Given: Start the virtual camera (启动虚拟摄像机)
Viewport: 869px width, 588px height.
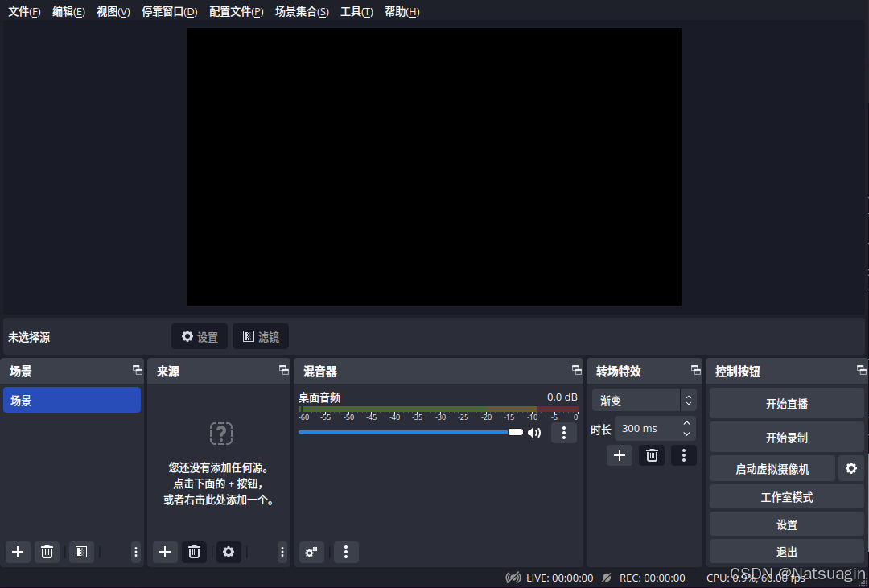Looking at the screenshot, I should pos(771,467).
